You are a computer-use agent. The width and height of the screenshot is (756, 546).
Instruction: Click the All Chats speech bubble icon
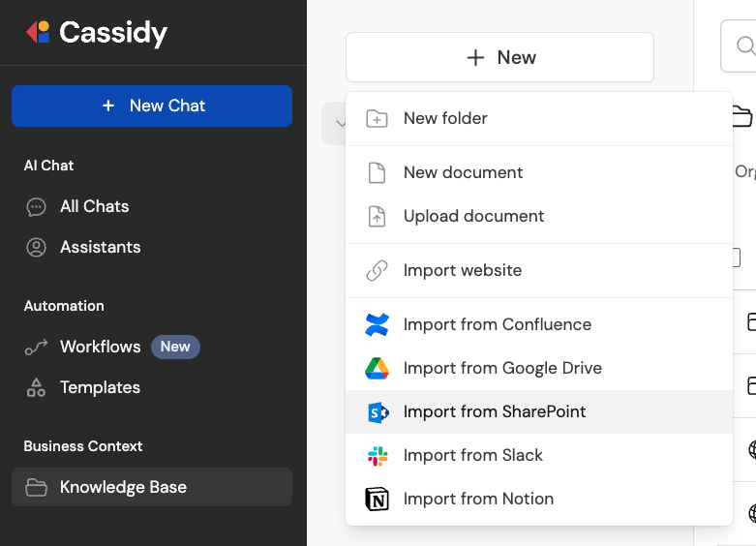[36, 207]
